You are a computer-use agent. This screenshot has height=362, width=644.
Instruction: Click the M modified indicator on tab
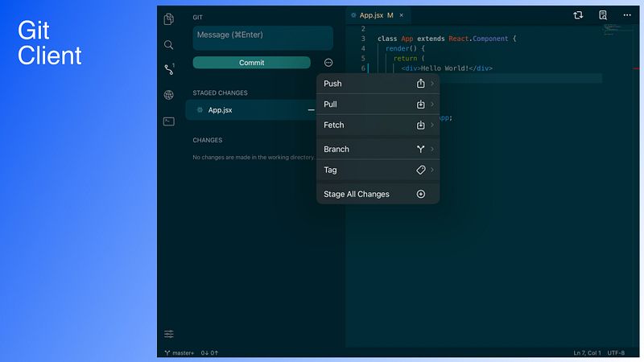click(390, 15)
